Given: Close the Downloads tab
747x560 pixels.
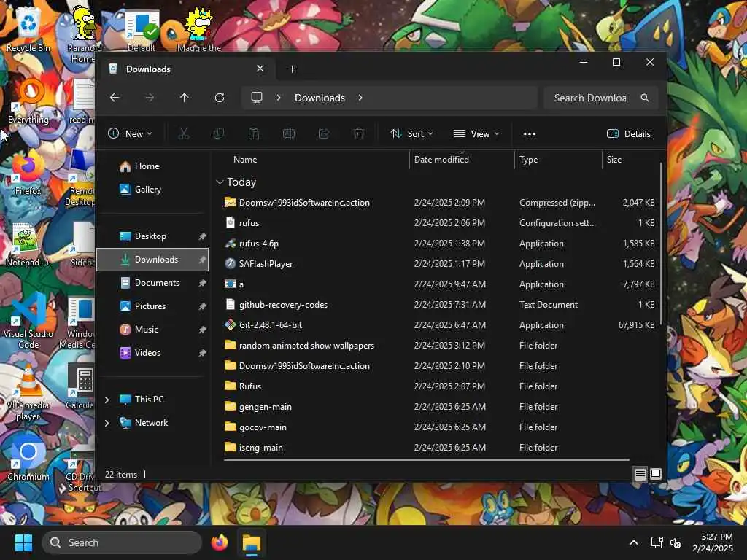Looking at the screenshot, I should 260,69.
